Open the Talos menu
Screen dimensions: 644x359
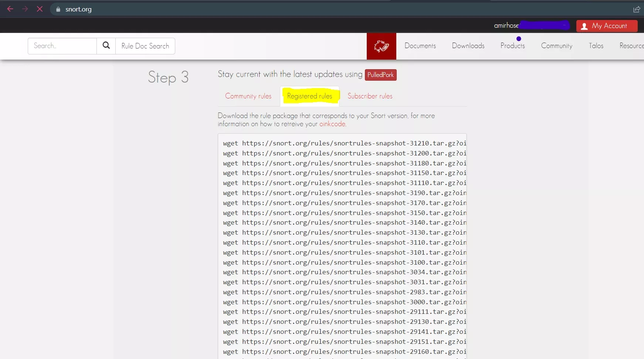pos(596,46)
